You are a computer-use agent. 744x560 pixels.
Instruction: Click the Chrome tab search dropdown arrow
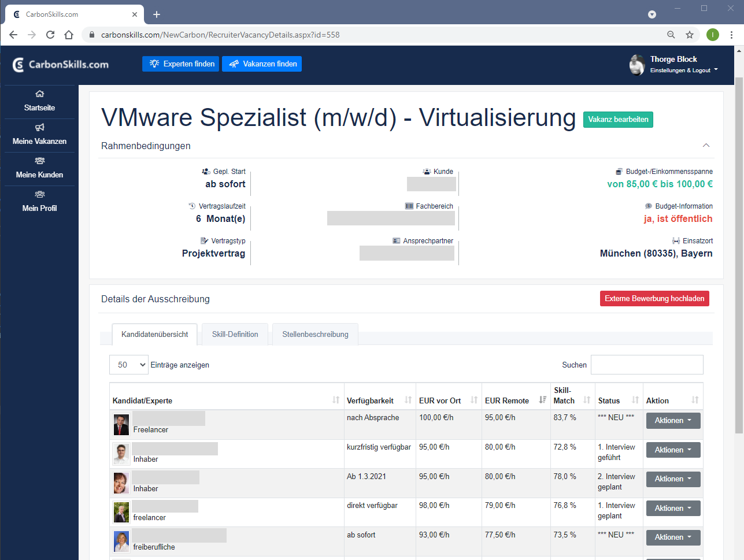pos(652,14)
